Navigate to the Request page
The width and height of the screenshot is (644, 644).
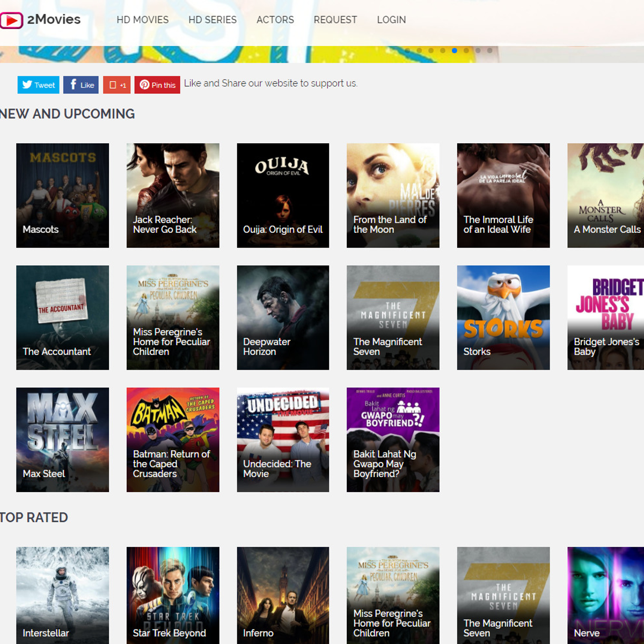(x=335, y=20)
